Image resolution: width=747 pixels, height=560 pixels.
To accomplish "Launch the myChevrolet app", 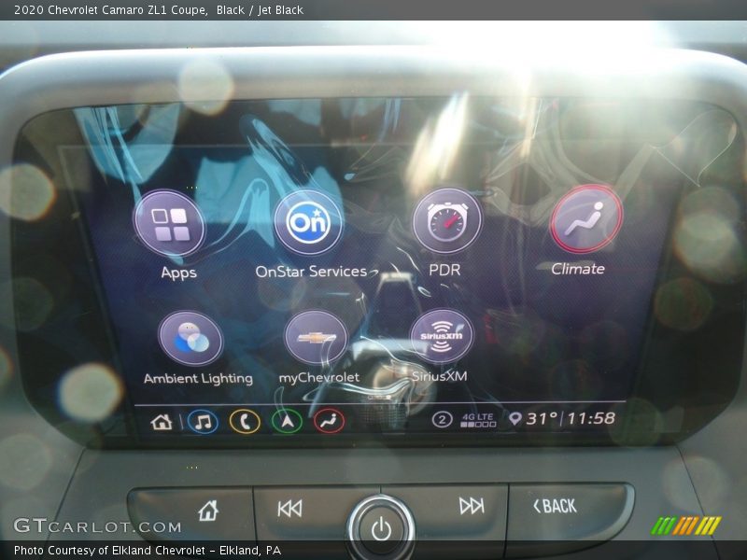I will (x=317, y=337).
